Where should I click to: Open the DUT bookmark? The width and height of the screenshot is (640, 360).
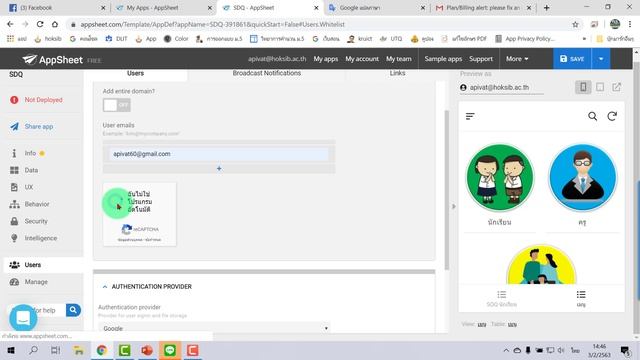117,39
